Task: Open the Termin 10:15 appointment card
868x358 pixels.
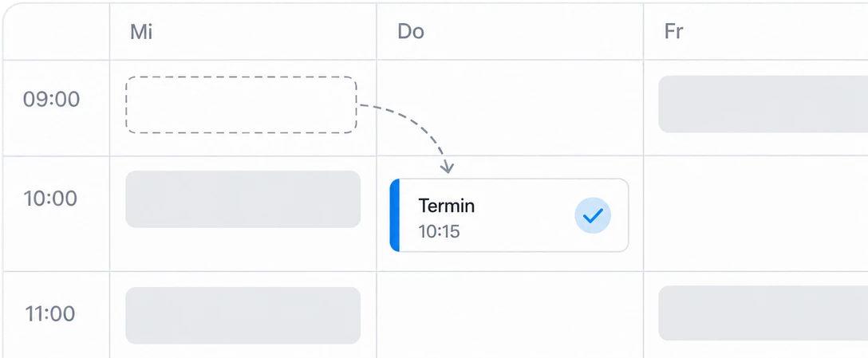Action: tap(509, 215)
